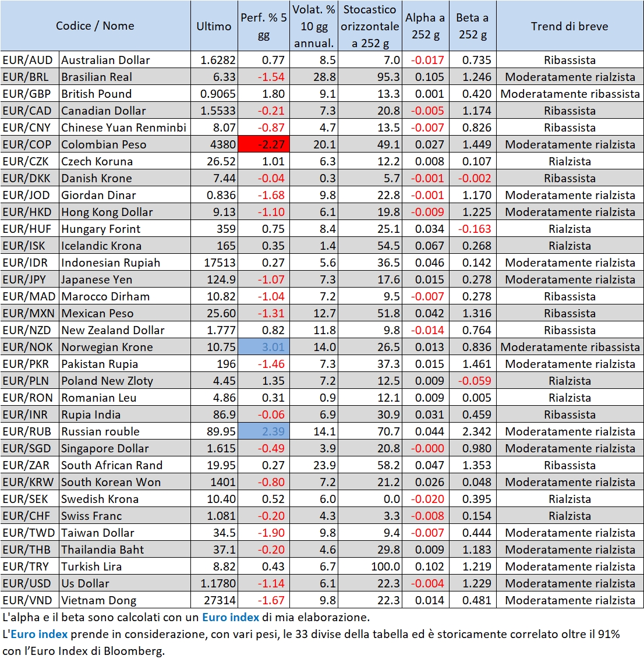Click the Poland New Zloty beta -0.059
This screenshot has height=659, width=644.
point(472,381)
